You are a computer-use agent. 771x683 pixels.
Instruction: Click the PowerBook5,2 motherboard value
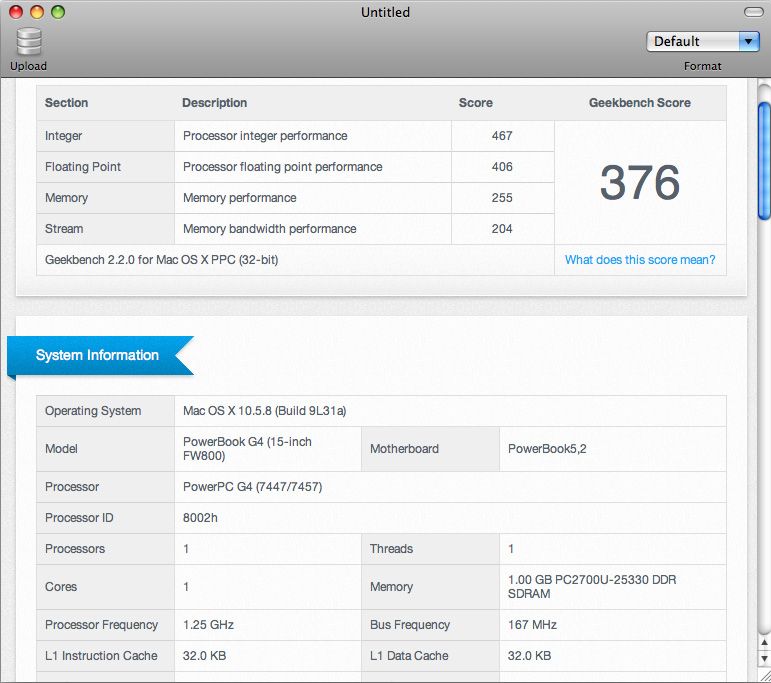[x=547, y=449]
